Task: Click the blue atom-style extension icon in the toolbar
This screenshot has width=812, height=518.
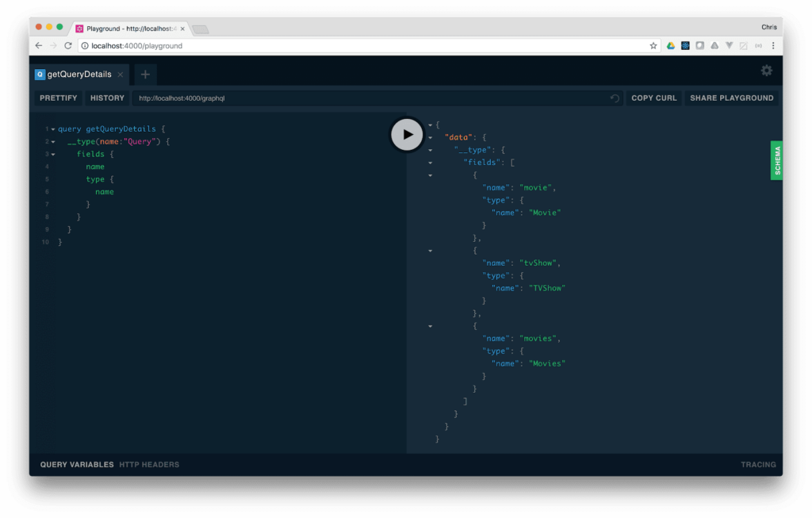Action: click(x=684, y=45)
